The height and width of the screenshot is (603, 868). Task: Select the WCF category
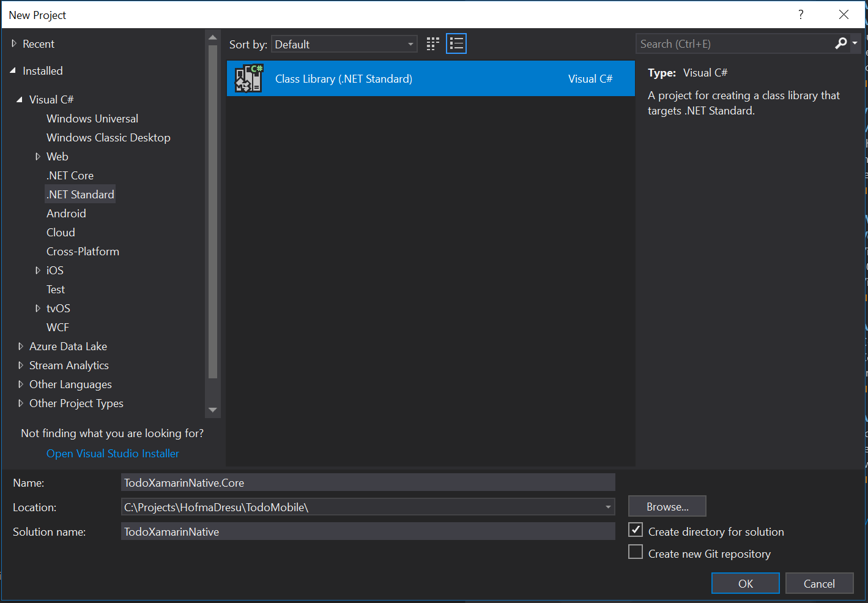[57, 328]
